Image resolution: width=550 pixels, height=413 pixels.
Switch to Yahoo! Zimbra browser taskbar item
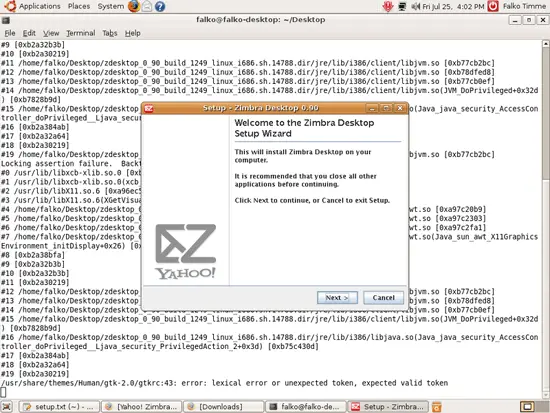pyautogui.click(x=142, y=407)
